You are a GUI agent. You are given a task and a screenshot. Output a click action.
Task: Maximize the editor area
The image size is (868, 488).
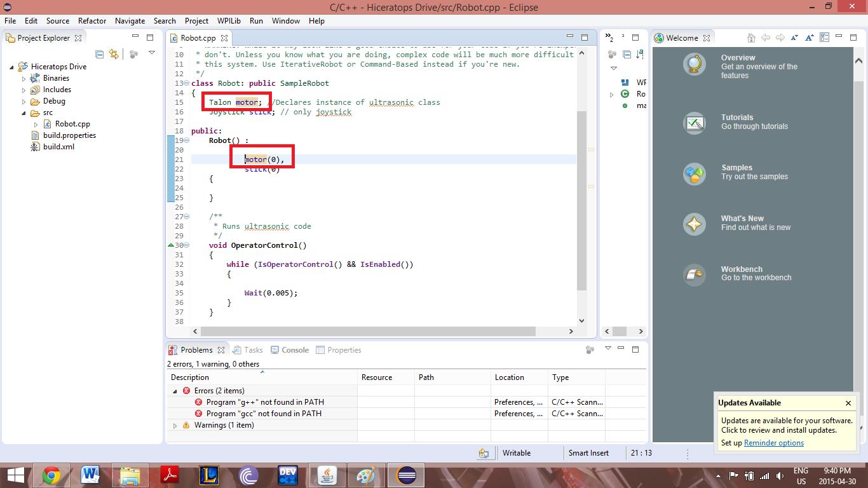click(x=585, y=37)
